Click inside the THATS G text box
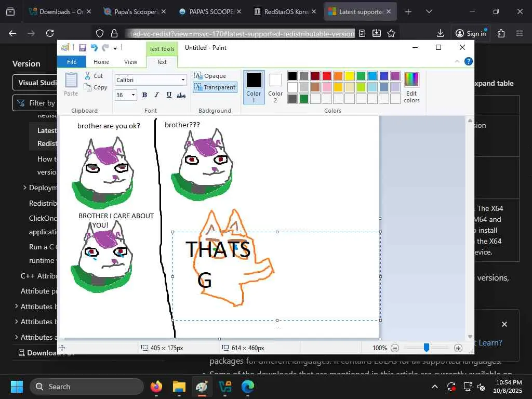 pos(276,276)
